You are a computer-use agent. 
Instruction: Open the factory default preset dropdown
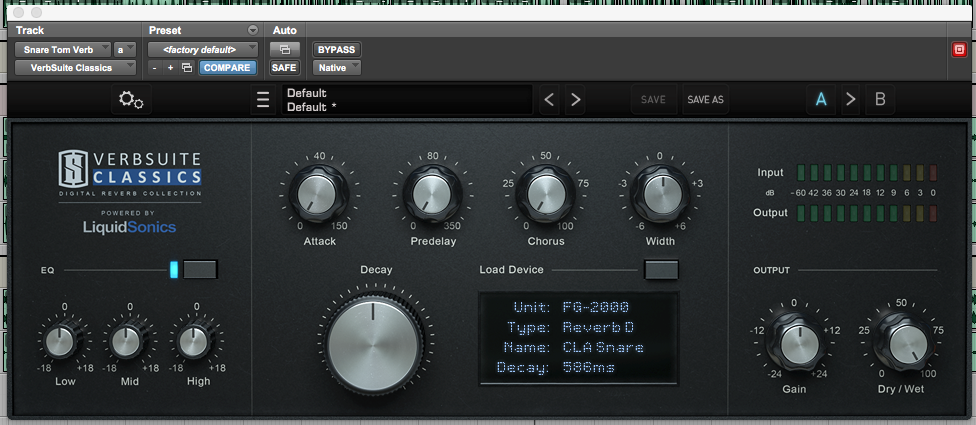[203, 50]
